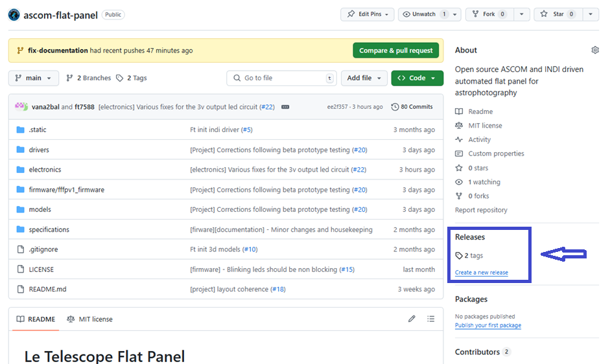Screen dimensions: 610x364
Task: Click Create a new release link
Action: click(x=481, y=273)
